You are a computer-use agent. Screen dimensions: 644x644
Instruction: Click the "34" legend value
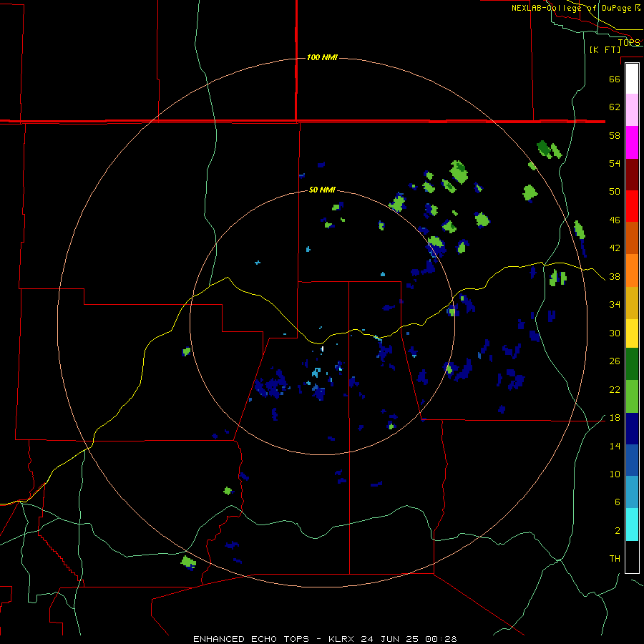tap(615, 305)
